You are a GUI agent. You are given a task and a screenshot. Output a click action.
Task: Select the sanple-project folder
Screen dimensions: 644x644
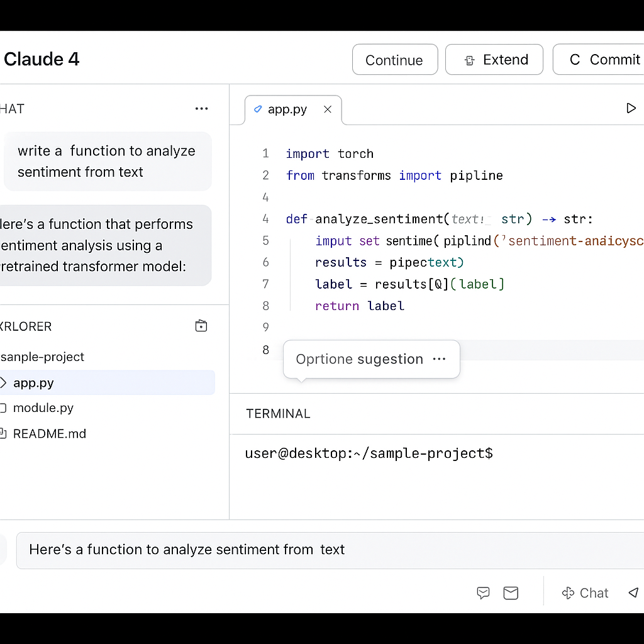42,357
